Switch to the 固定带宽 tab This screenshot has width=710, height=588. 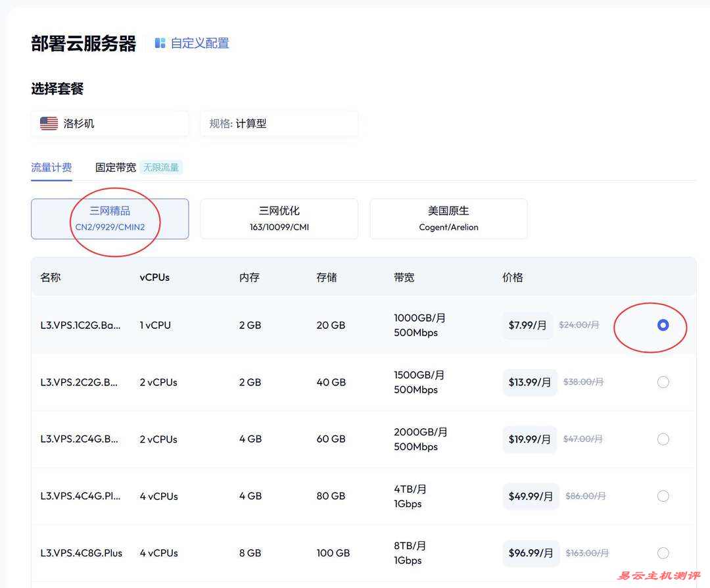[115, 167]
